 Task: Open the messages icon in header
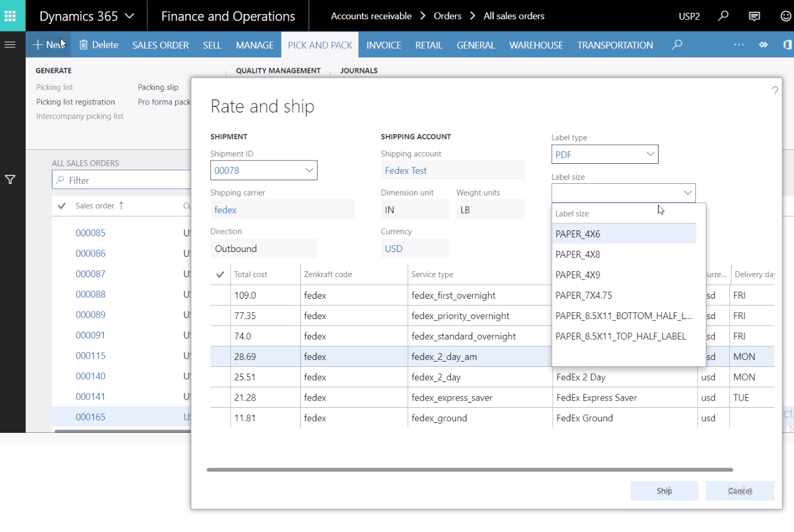coord(755,16)
